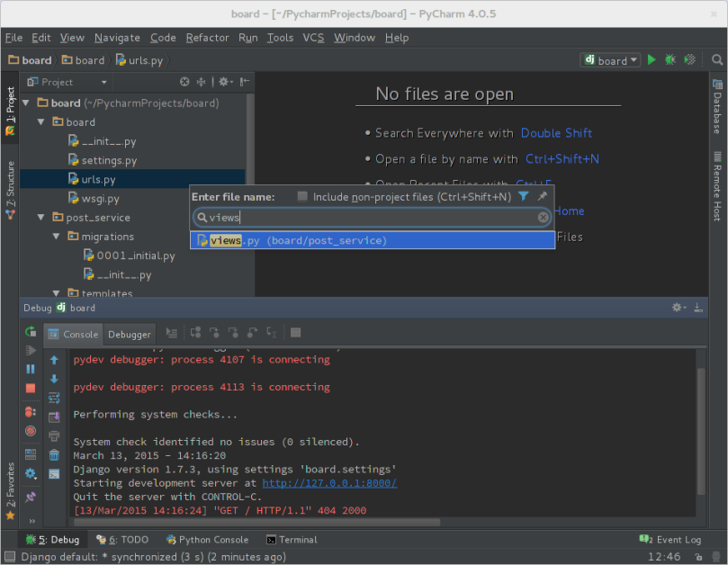Image resolution: width=728 pixels, height=565 pixels.
Task: Open Python Console tool window
Action: point(208,540)
